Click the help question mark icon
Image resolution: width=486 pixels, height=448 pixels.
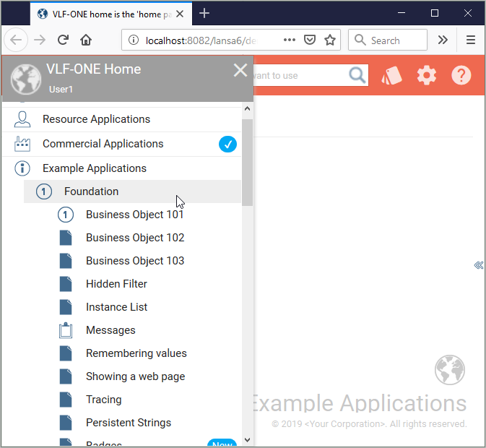coord(461,75)
